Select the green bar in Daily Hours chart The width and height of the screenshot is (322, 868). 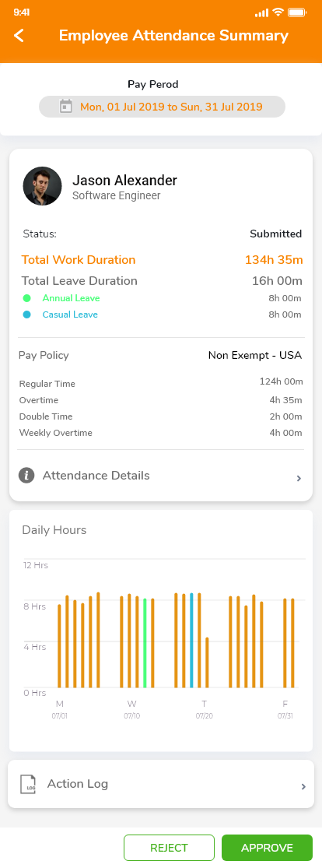tap(145, 643)
